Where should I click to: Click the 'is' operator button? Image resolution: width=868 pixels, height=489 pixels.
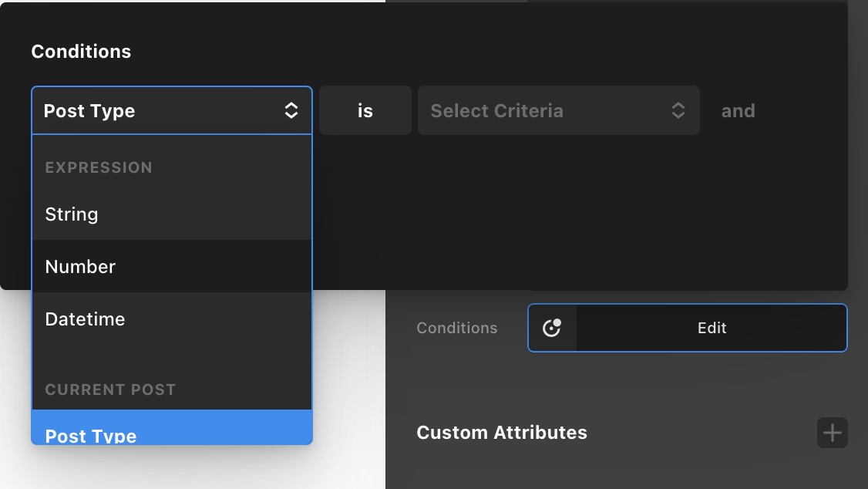pyautogui.click(x=365, y=110)
